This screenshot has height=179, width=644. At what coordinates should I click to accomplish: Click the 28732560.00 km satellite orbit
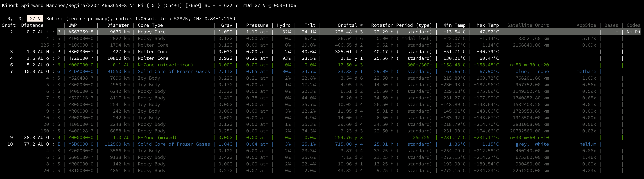coord(529,131)
